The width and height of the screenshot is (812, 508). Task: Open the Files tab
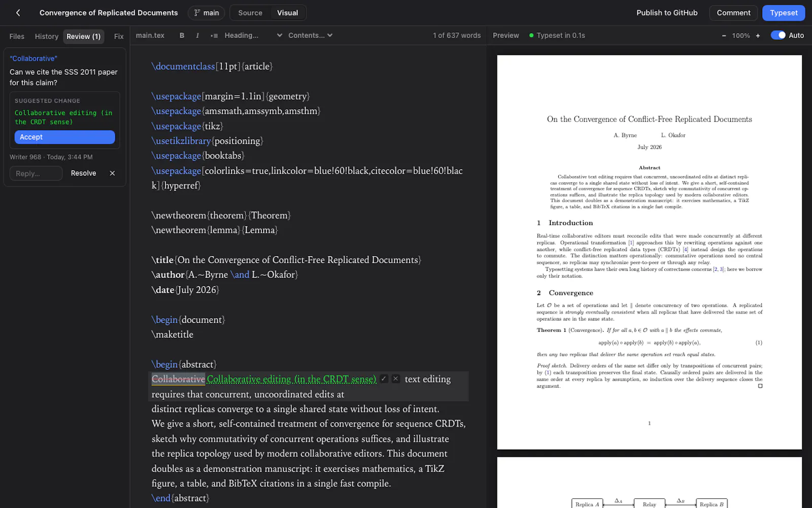point(17,36)
